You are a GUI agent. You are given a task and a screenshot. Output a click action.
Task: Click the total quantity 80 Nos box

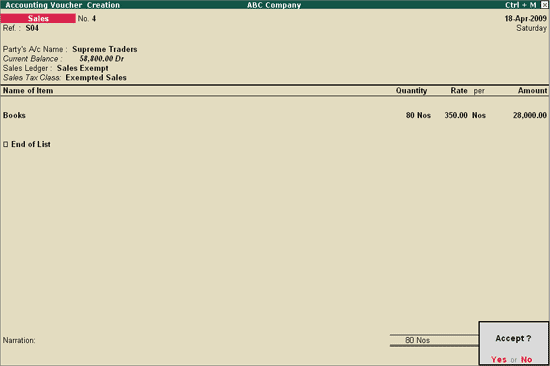[434, 340]
